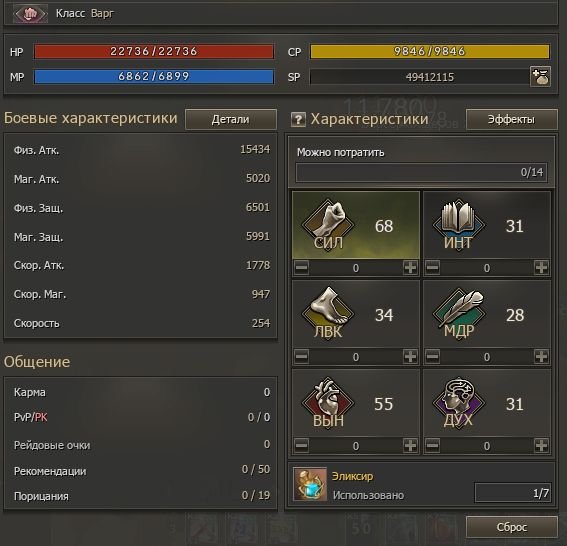Click the Сброс reset button
The image size is (567, 546).
pyautogui.click(x=511, y=527)
